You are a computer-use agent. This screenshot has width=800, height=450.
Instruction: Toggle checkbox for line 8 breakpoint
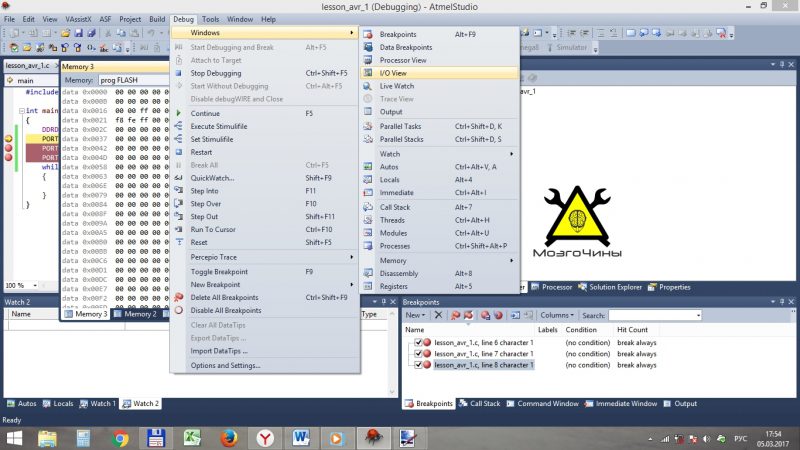pos(418,365)
